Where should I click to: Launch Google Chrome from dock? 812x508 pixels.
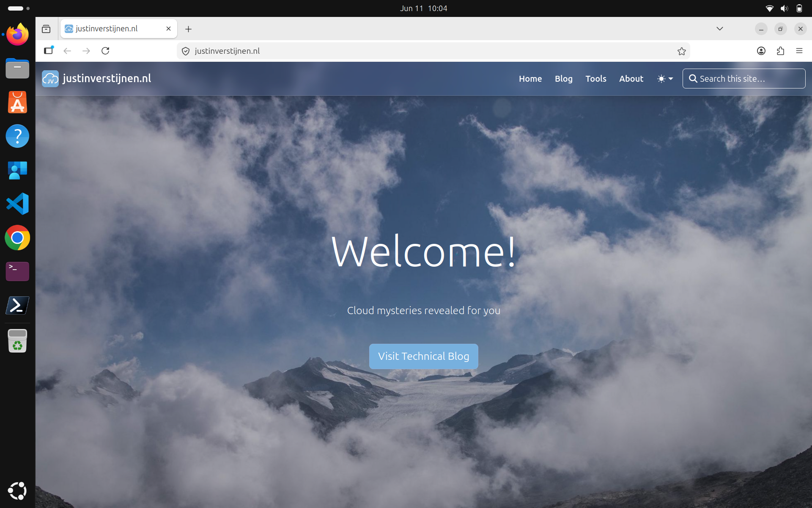(17, 237)
